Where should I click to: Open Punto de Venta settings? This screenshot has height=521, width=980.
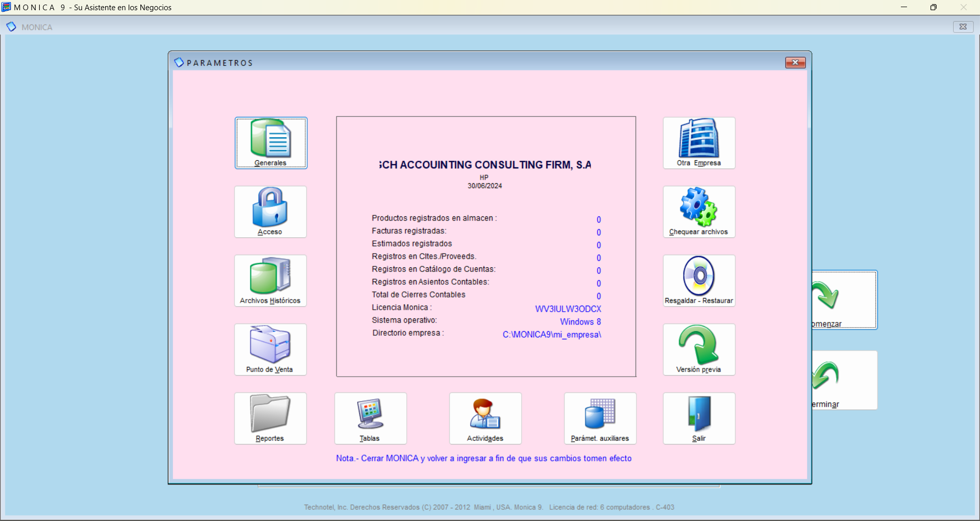271,350
